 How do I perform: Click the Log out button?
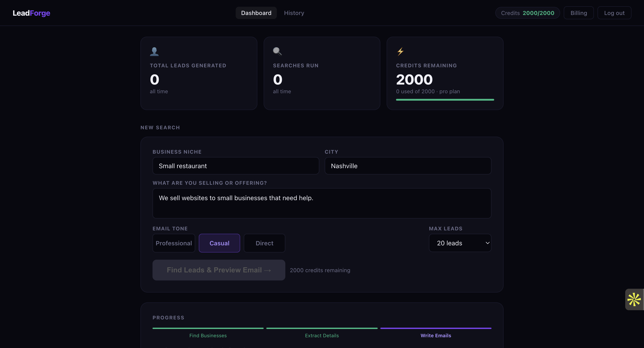(x=614, y=13)
